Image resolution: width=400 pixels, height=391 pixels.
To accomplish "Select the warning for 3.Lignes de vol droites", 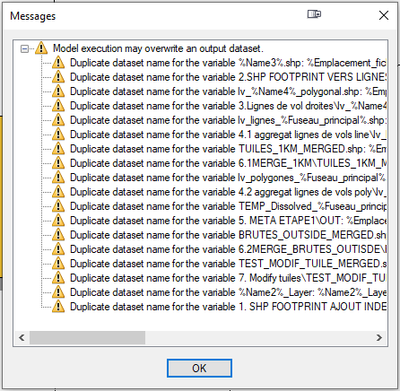I will (228, 106).
